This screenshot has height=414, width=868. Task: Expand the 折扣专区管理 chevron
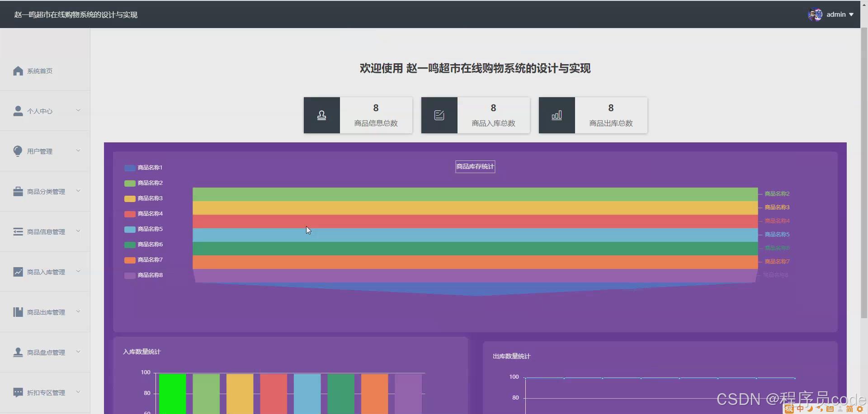(x=78, y=392)
